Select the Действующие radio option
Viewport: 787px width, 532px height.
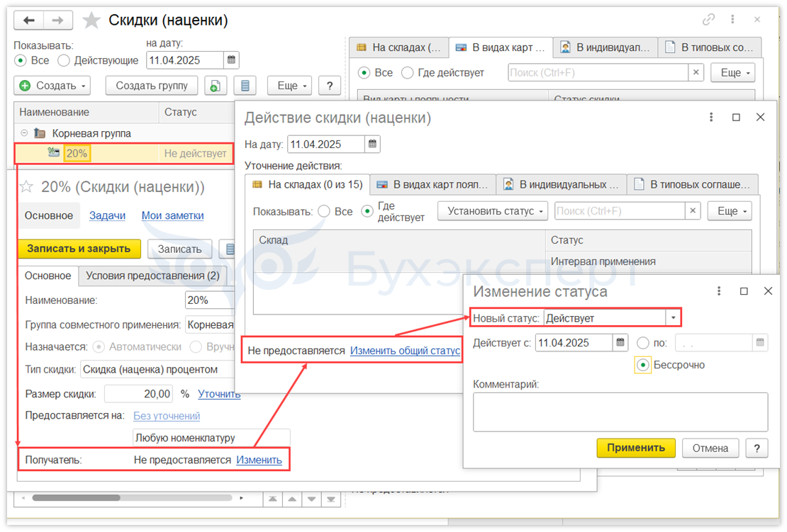(63, 61)
